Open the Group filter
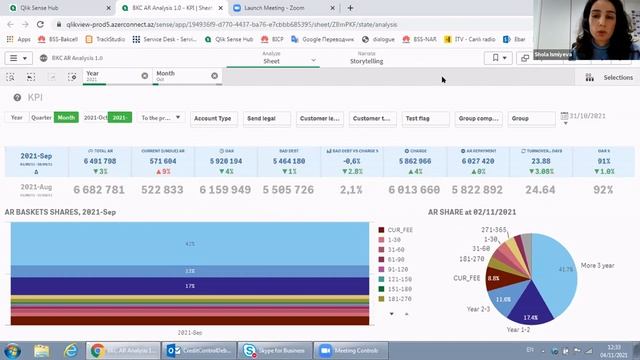The height and width of the screenshot is (360, 640). (x=531, y=118)
